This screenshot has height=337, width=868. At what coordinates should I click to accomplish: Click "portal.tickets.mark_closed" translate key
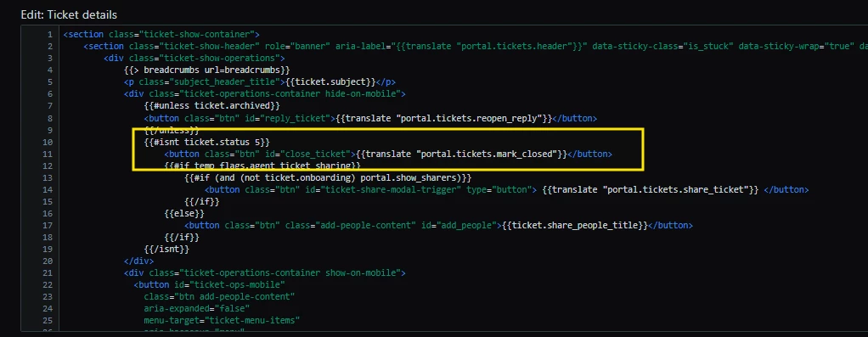point(488,154)
